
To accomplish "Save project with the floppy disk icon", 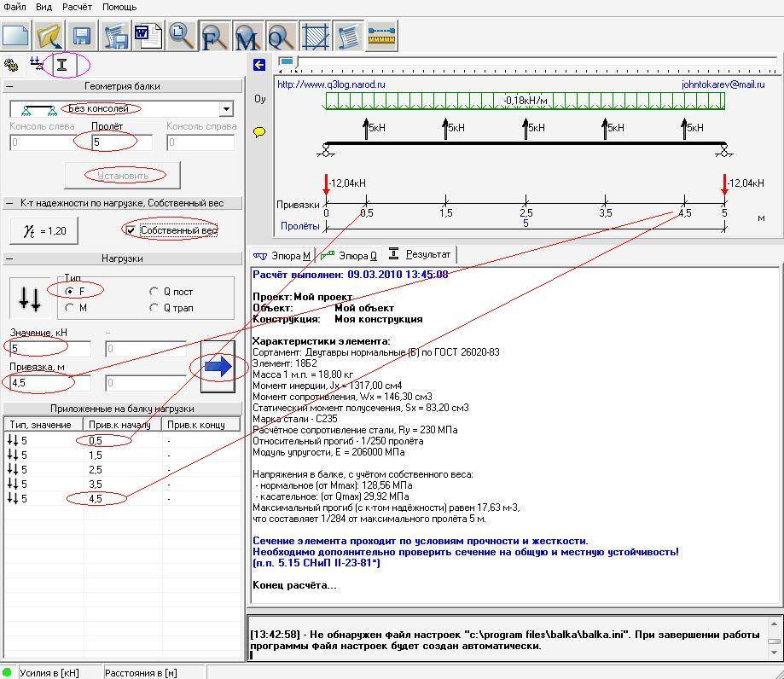I will click(x=82, y=36).
